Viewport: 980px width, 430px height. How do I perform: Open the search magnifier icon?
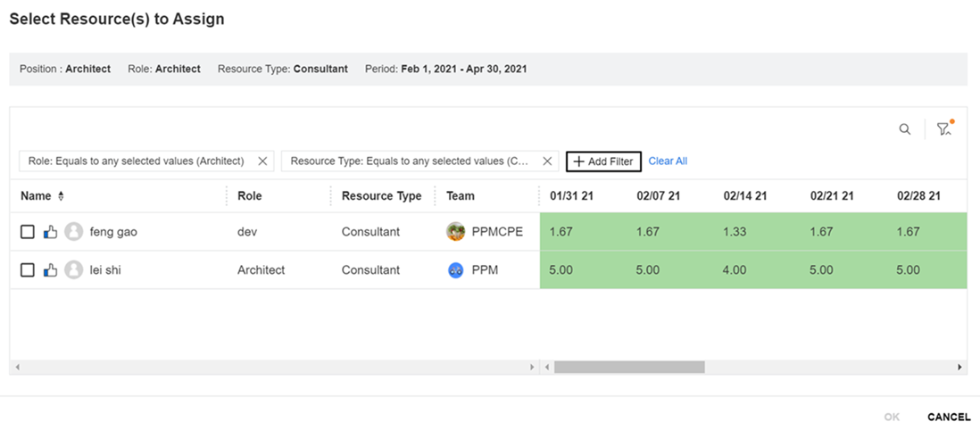pos(904,129)
